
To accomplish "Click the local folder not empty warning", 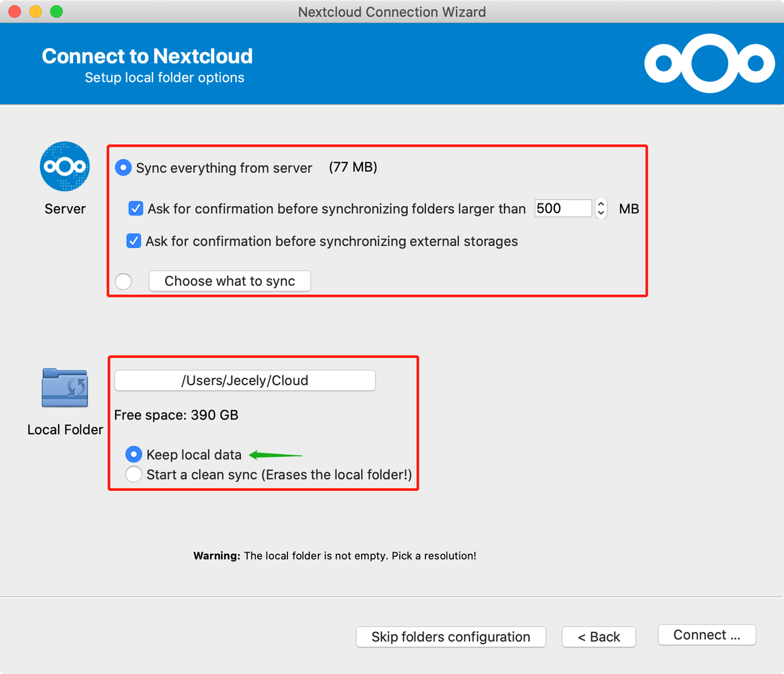I will coord(335,556).
